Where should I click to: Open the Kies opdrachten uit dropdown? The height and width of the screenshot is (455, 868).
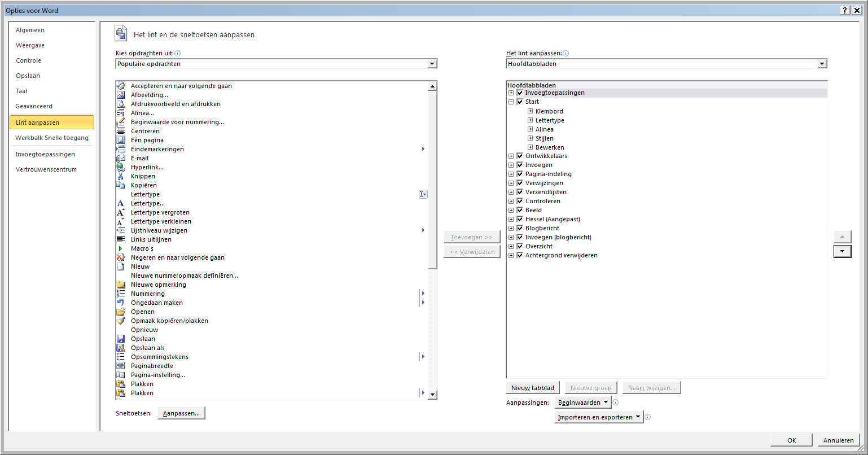pyautogui.click(x=432, y=64)
